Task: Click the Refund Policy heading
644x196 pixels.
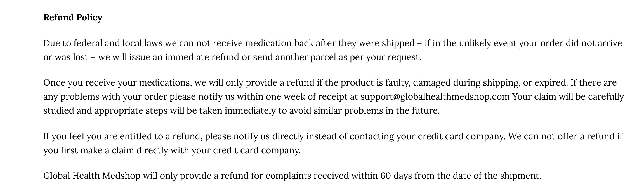Action: click(x=73, y=18)
